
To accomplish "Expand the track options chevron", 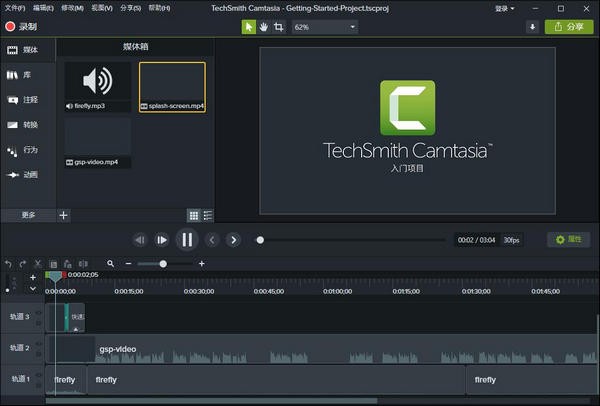I will click(x=33, y=289).
